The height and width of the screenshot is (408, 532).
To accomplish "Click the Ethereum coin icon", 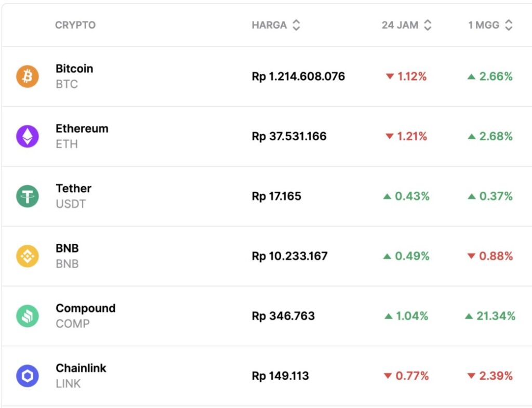I will (x=28, y=136).
